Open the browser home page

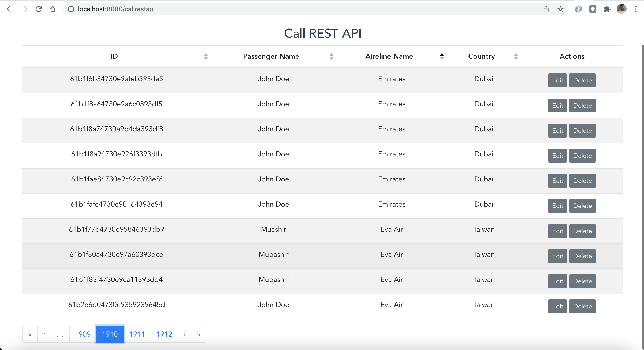(x=53, y=9)
